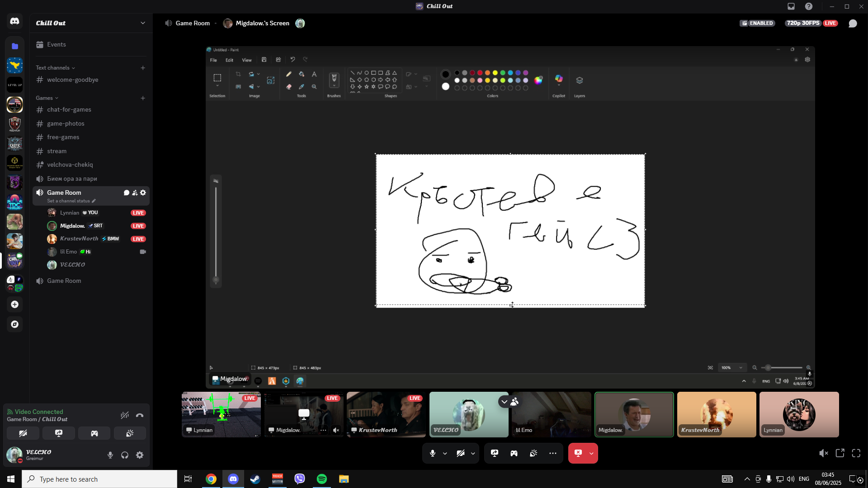Add a channel to the Games category

tap(143, 98)
